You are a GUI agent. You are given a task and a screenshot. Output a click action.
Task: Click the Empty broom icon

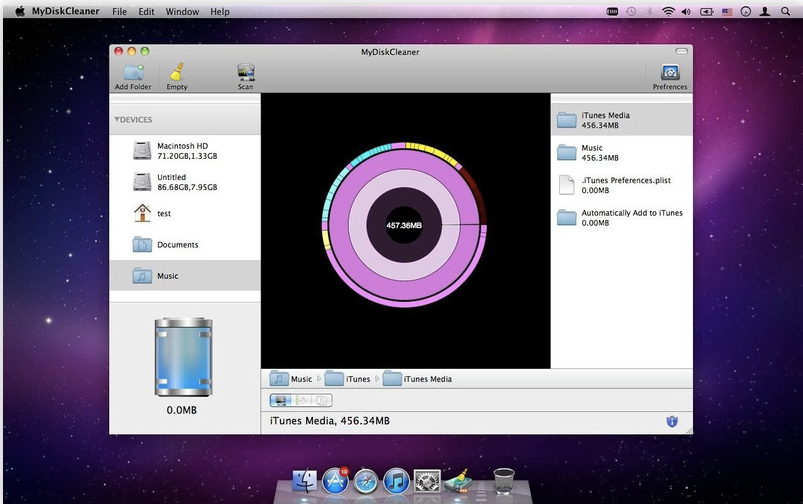(177, 72)
